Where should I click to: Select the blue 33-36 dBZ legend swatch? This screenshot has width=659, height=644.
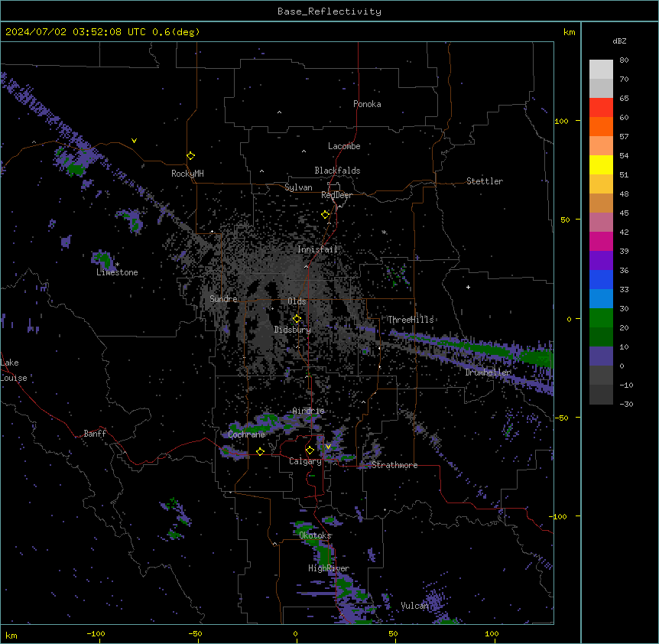pos(601,279)
